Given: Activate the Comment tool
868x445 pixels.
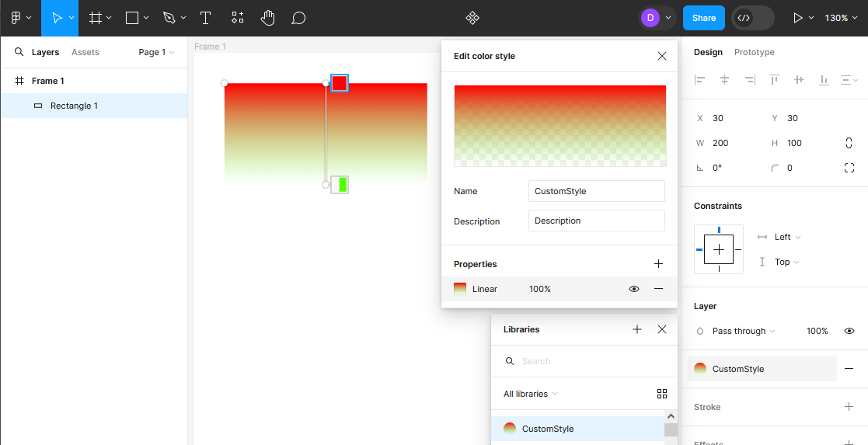Looking at the screenshot, I should tap(298, 18).
